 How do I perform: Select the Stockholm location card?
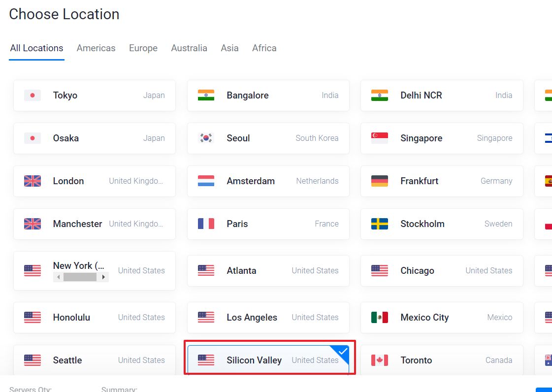pos(442,224)
